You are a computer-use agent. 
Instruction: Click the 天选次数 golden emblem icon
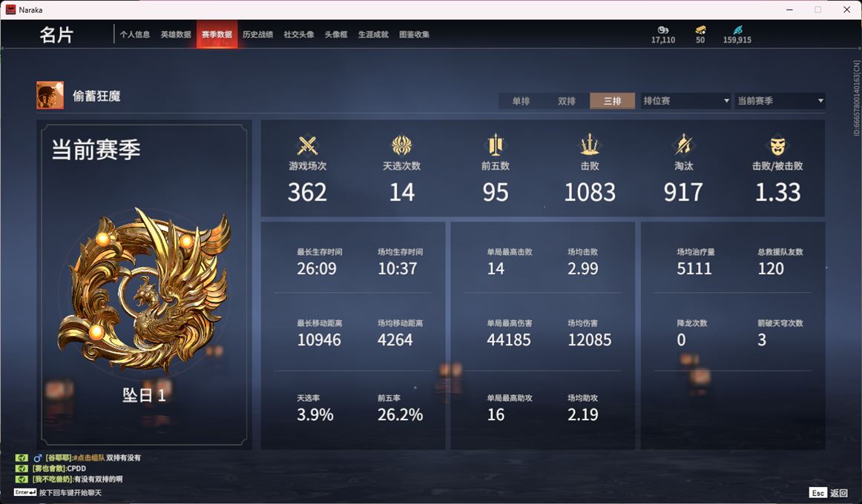(x=401, y=145)
